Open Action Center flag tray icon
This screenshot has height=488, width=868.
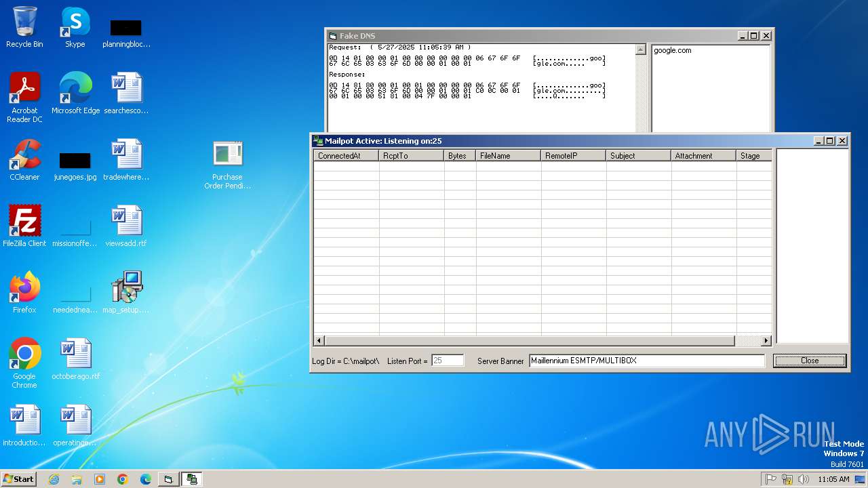[771, 479]
